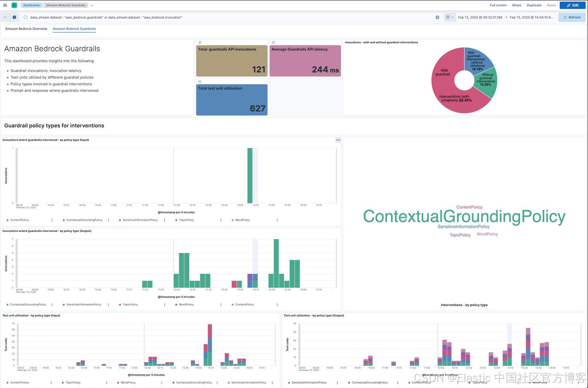This screenshot has width=588, height=388.
Task: Select the green Without guardrail interventions pie slice
Action: [485, 83]
